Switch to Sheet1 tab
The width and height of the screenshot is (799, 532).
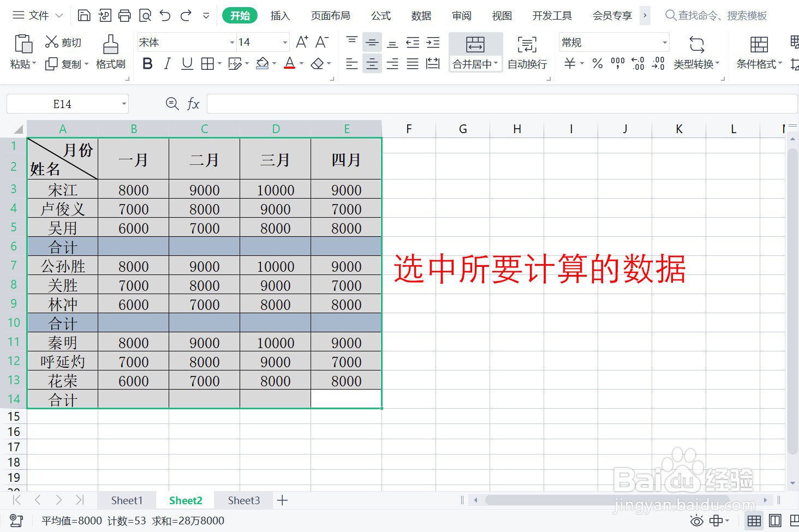click(x=127, y=500)
